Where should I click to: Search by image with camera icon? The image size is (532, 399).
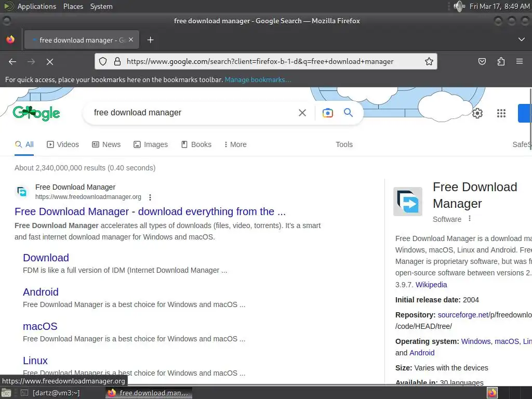click(x=328, y=113)
